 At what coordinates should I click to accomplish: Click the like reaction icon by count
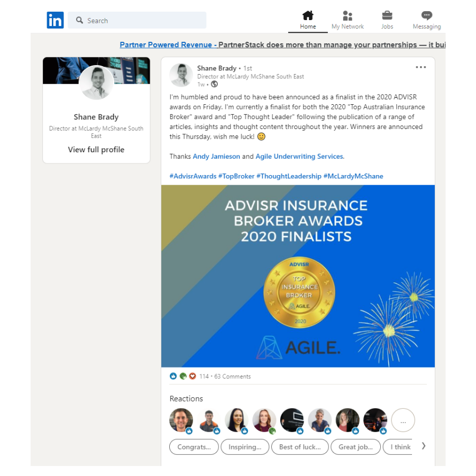[x=173, y=376]
